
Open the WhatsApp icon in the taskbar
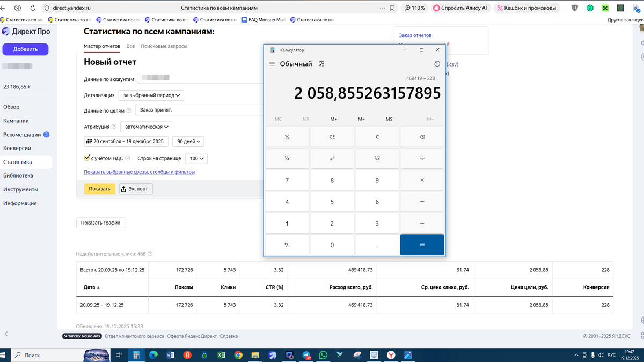[323, 355]
